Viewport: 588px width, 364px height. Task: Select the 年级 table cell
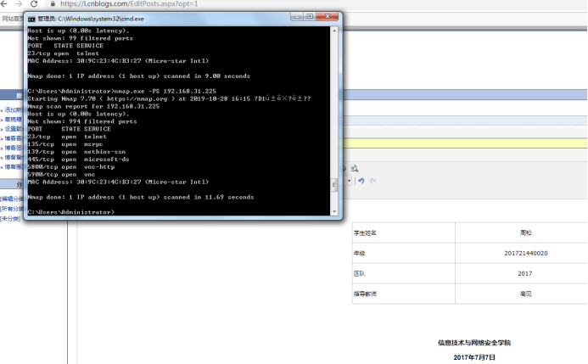click(404, 253)
